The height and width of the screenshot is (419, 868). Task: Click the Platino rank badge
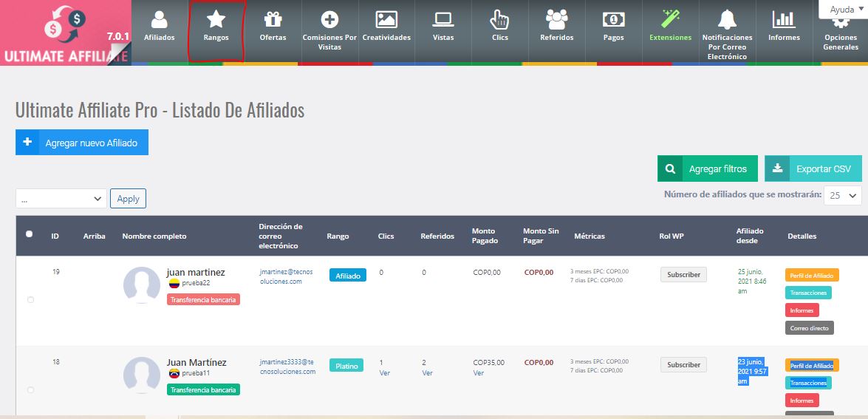pos(346,366)
